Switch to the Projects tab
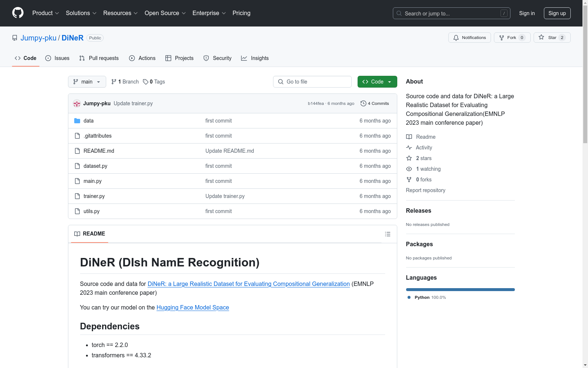 pyautogui.click(x=179, y=58)
